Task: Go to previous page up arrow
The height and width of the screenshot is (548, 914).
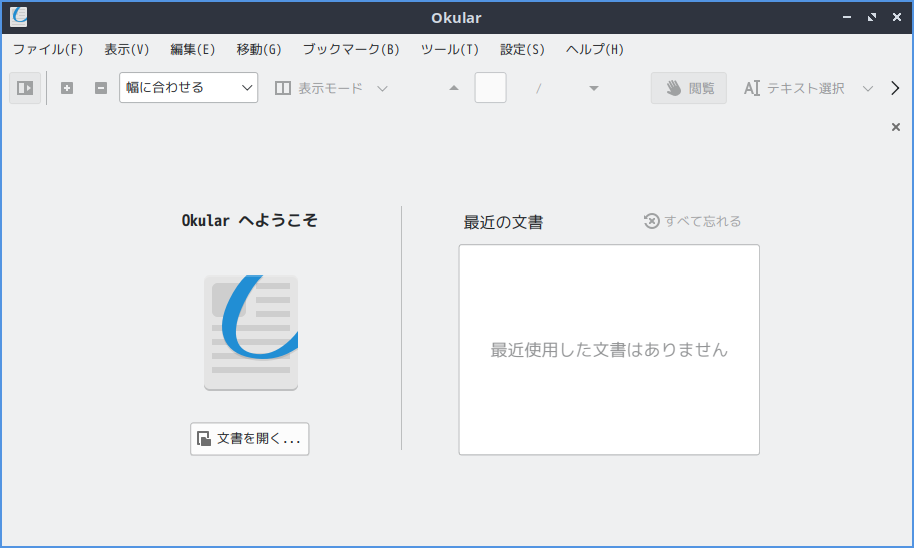Action: [x=454, y=88]
